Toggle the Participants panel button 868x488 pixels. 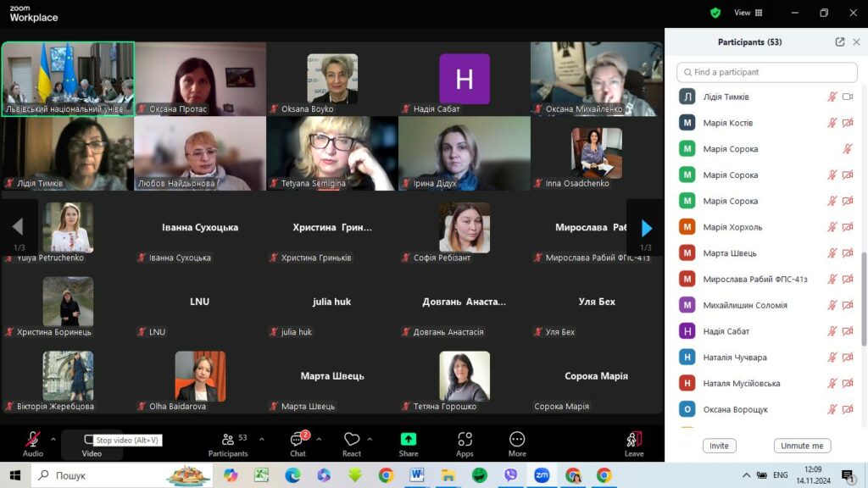[228, 443]
